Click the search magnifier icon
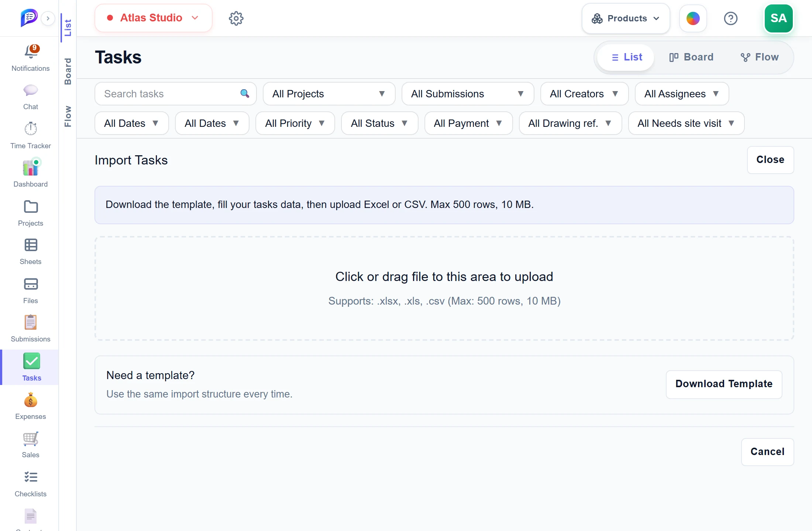This screenshot has height=531, width=812. 245,94
